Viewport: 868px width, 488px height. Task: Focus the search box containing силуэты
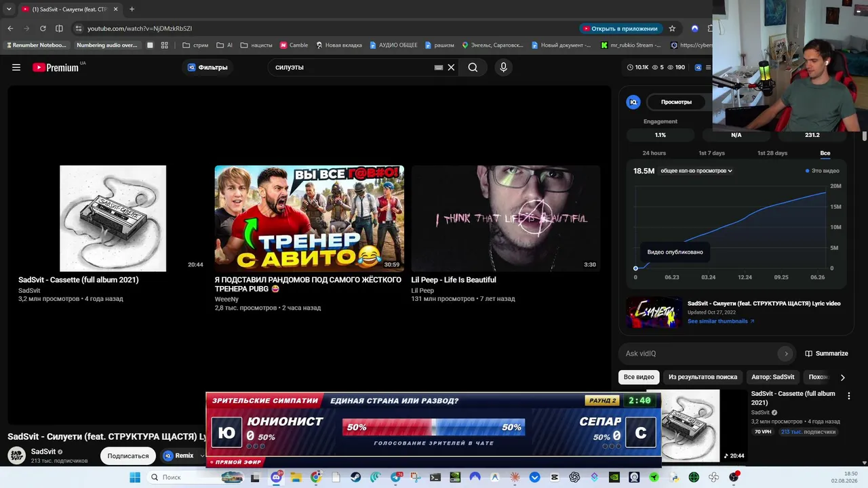click(x=353, y=67)
